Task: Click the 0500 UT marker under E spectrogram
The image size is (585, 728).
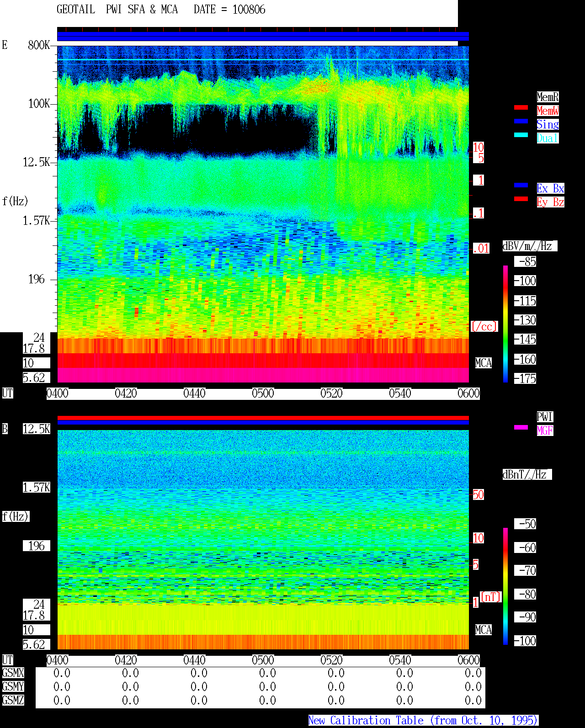Action: [263, 393]
